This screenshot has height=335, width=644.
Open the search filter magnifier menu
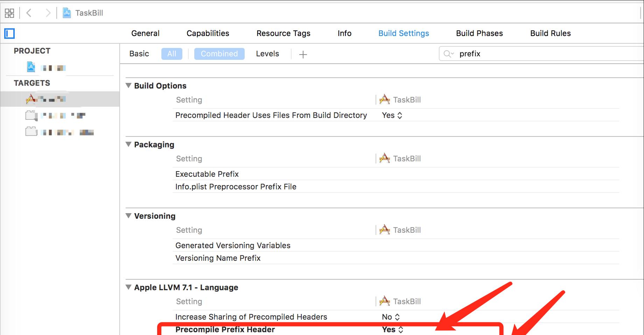click(448, 54)
